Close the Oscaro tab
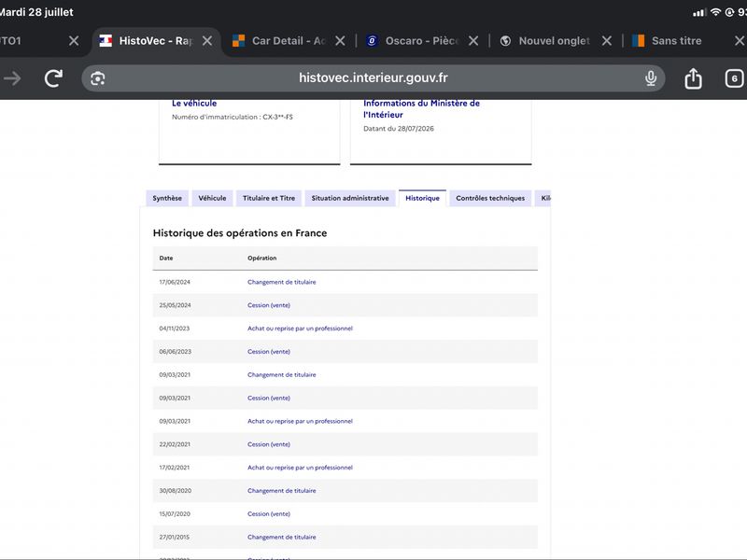This screenshot has height=560, width=747. point(473,41)
